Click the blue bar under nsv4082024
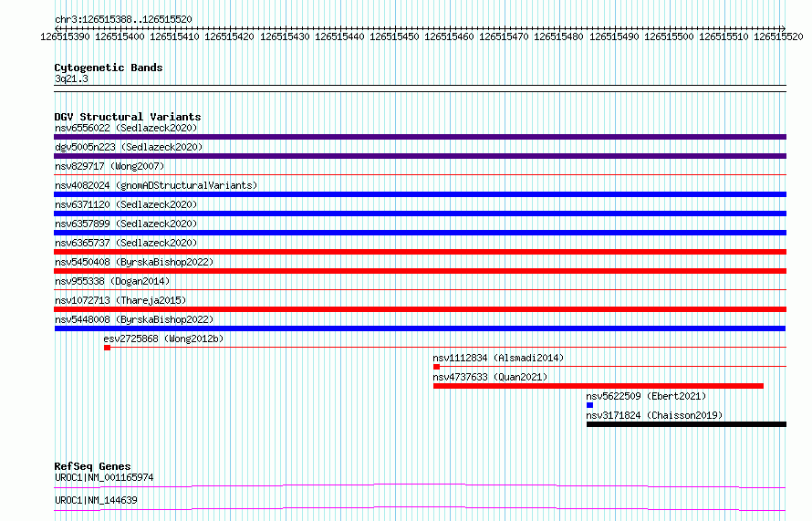Screen dimensions: 812x521 coord(420,194)
